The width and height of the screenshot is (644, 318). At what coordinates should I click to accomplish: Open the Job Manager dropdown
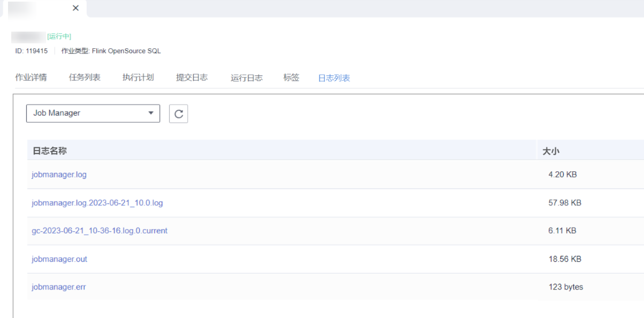tap(93, 113)
